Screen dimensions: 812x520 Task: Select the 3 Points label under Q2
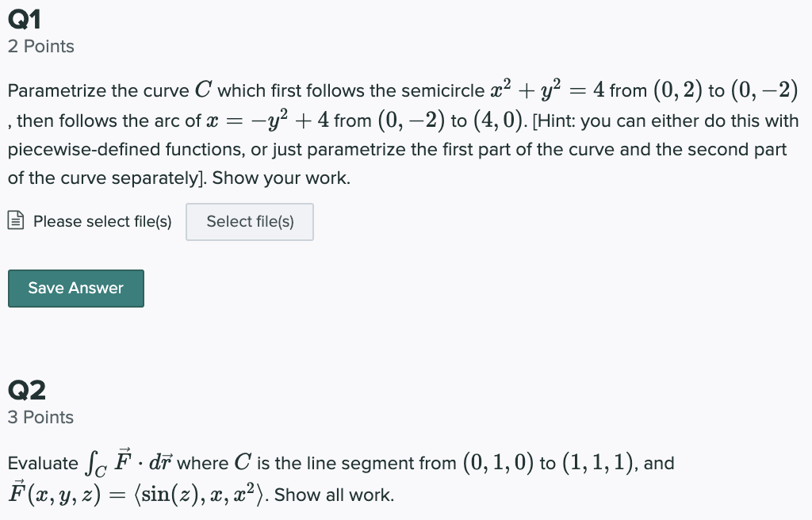pos(40,417)
